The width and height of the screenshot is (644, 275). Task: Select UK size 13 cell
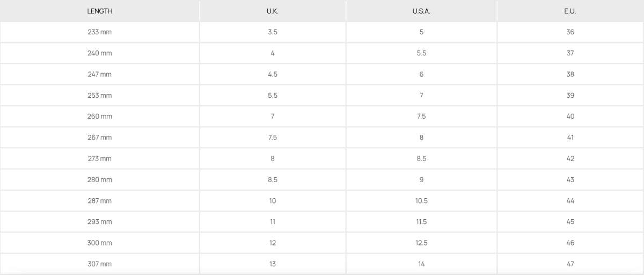click(x=273, y=264)
